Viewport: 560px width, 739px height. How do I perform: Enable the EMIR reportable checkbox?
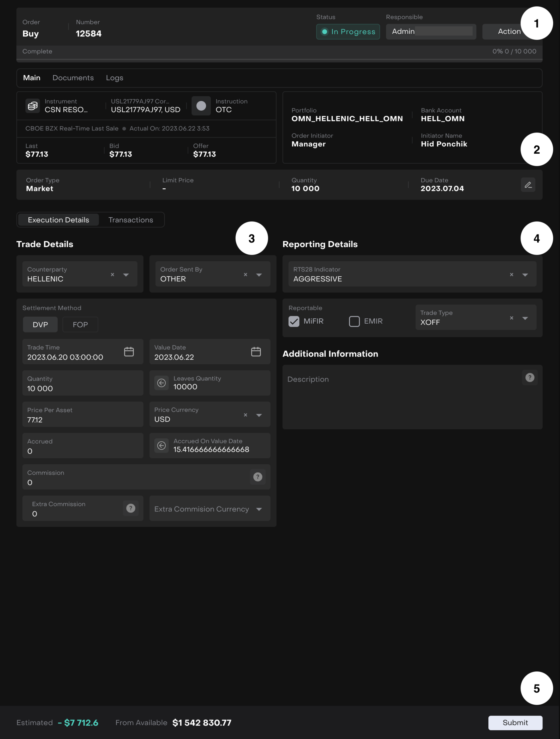pos(354,321)
